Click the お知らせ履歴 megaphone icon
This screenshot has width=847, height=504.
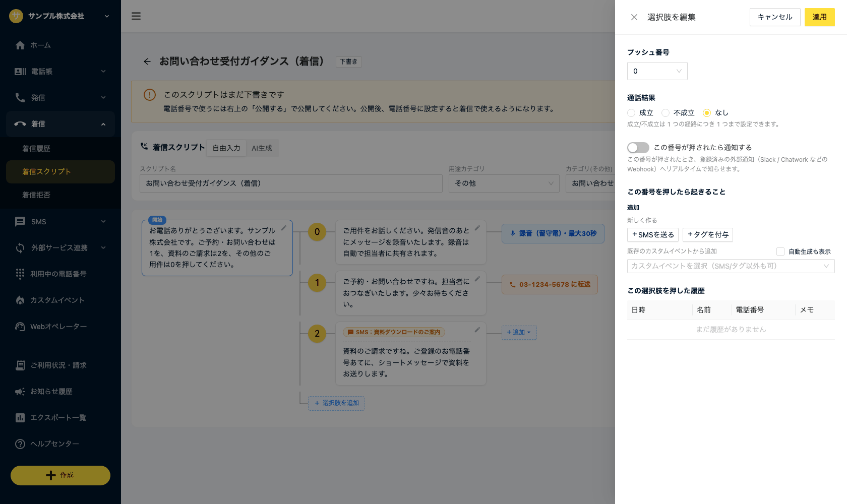click(20, 392)
